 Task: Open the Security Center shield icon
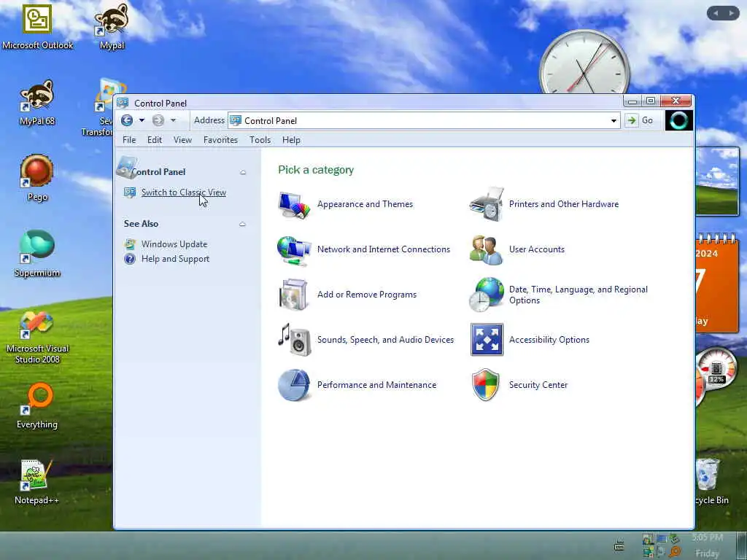tap(485, 385)
